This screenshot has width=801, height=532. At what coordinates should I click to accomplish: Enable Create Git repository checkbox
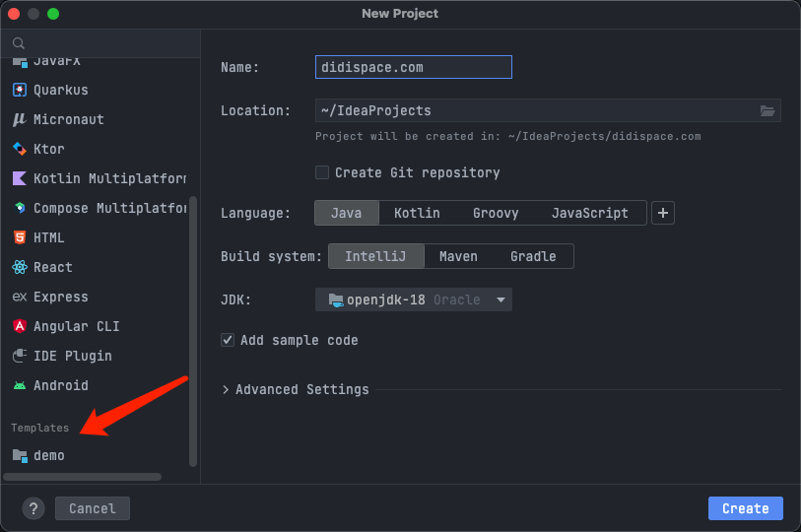(322, 172)
